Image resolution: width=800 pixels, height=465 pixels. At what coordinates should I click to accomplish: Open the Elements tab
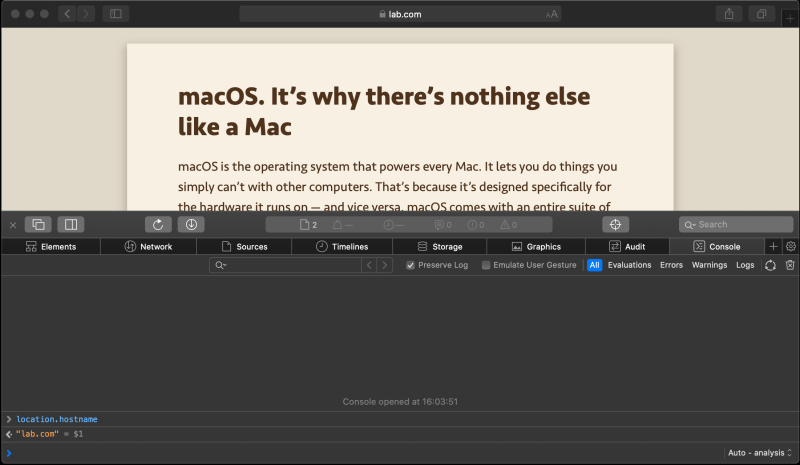click(51, 247)
